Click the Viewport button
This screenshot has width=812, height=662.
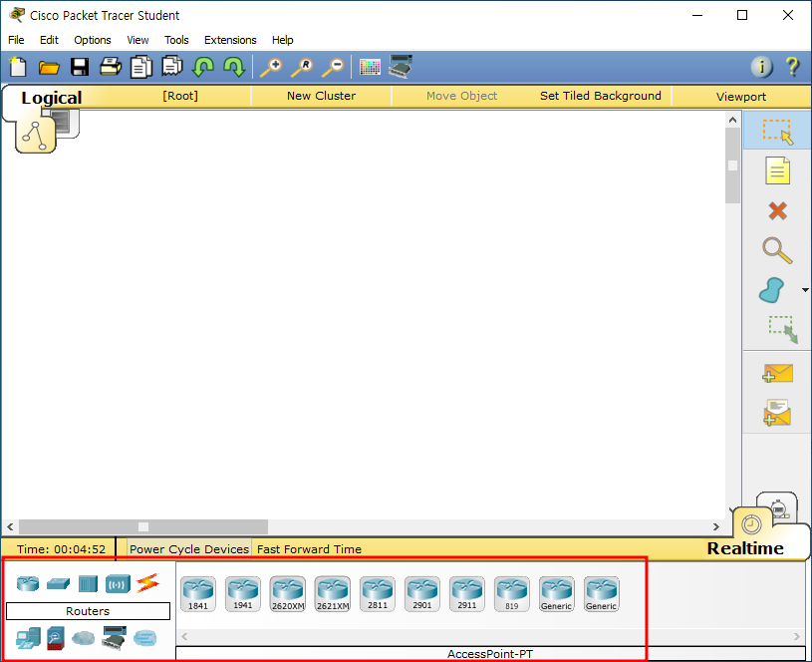pyautogui.click(x=741, y=97)
